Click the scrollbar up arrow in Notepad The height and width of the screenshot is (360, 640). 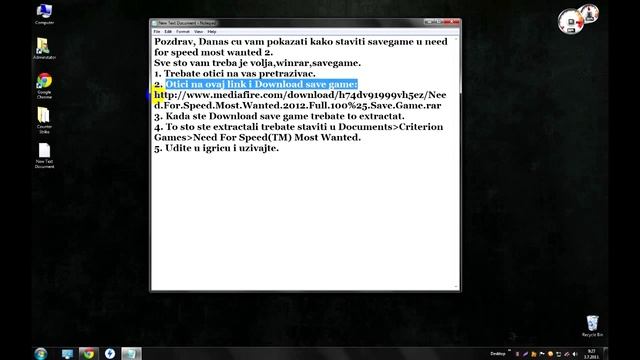click(x=456, y=39)
